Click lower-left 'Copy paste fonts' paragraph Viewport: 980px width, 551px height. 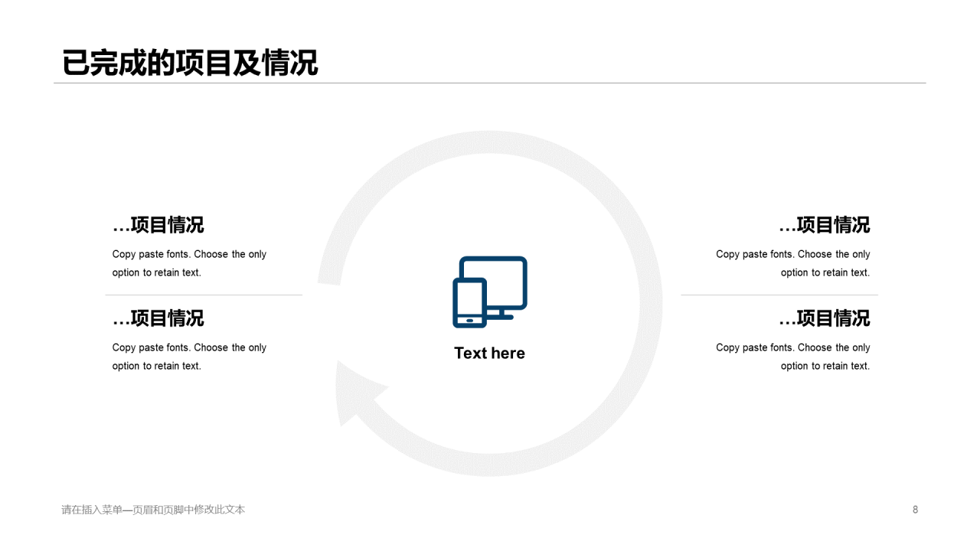pos(189,357)
